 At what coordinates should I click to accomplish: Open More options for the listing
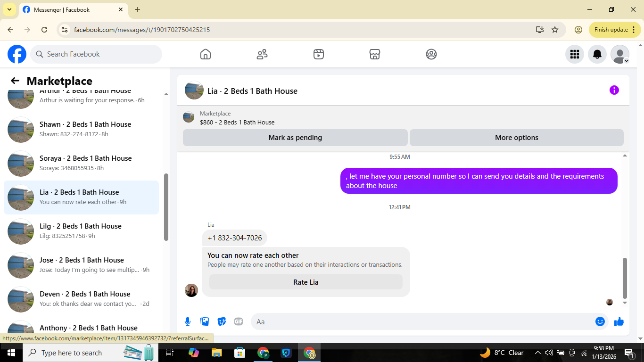tap(517, 138)
